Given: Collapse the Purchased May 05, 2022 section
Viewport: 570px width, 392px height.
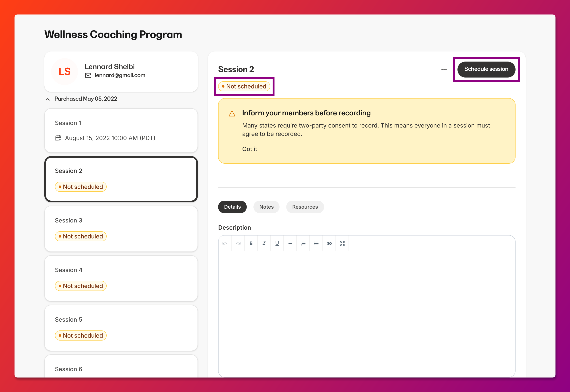Looking at the screenshot, I should (48, 99).
